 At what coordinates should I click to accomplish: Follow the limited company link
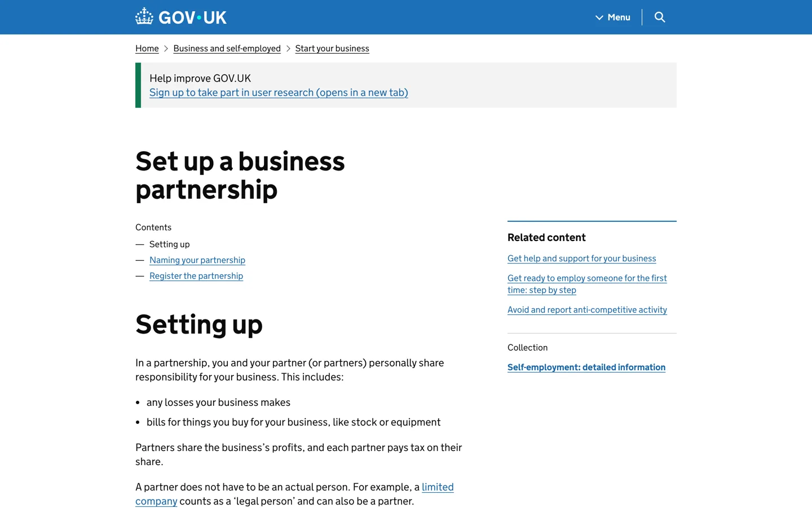coord(438,487)
